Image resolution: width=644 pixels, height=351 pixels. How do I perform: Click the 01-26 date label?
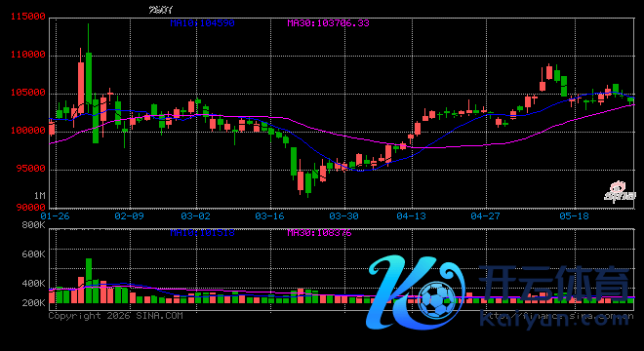(x=55, y=215)
